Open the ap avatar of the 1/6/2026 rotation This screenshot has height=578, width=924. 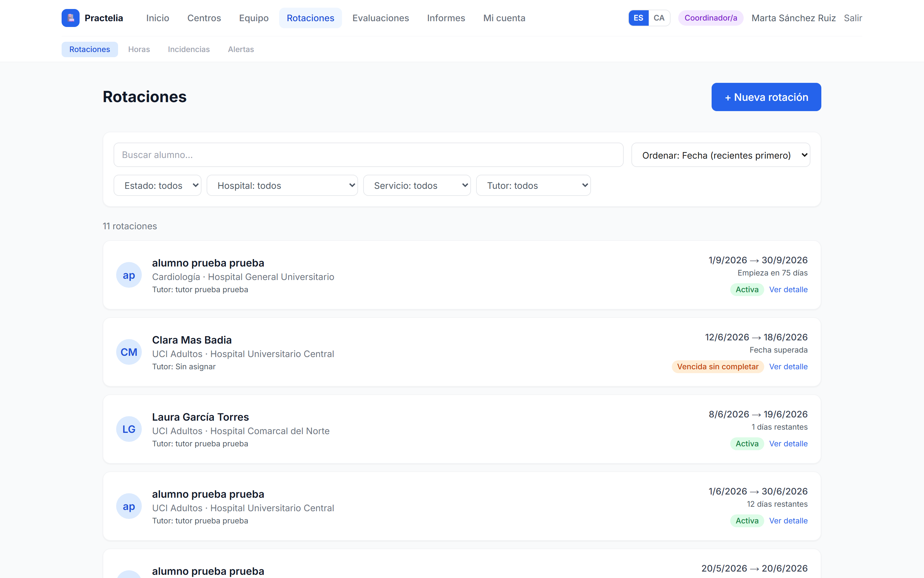click(x=129, y=506)
